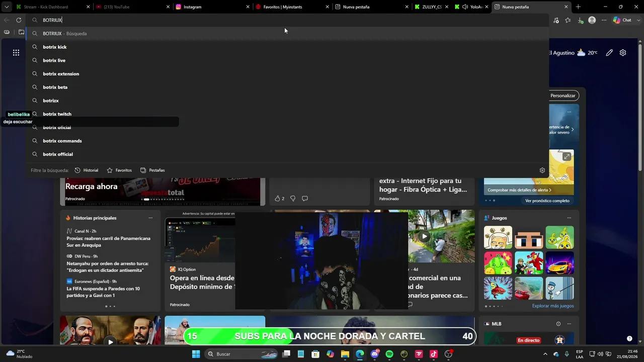Select the 'BOTRIUX - Búsqueda' suggestion

click(287, 34)
